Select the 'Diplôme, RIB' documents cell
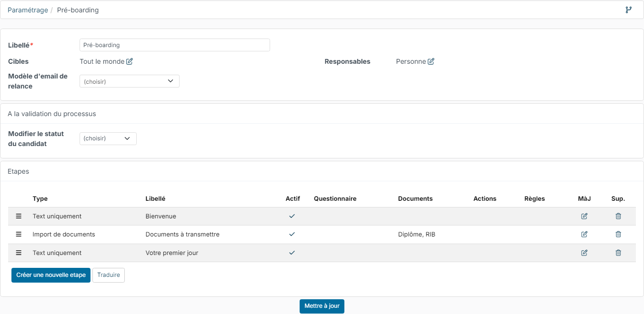This screenshot has height=314, width=644. (x=417, y=234)
